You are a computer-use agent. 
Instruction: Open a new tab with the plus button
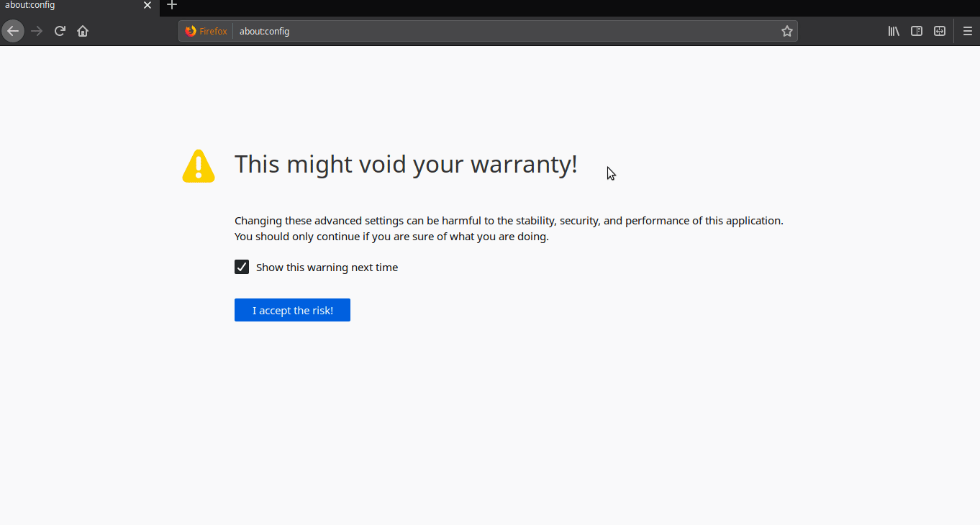pos(172,6)
